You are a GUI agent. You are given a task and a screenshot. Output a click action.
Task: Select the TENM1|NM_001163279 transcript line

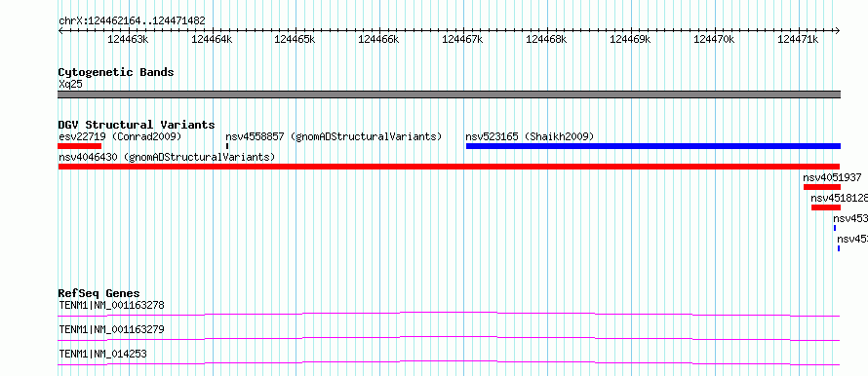click(x=449, y=337)
